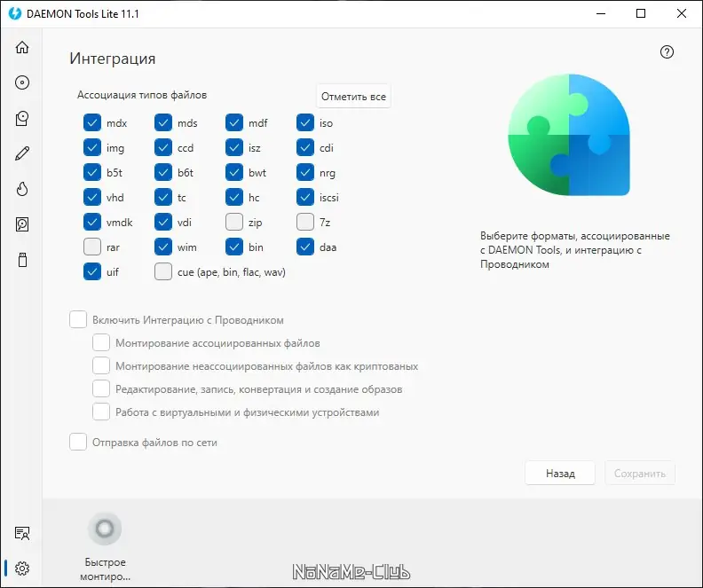Image resolution: width=703 pixels, height=588 pixels.
Task: Uncheck the wim file association
Action: click(x=163, y=247)
